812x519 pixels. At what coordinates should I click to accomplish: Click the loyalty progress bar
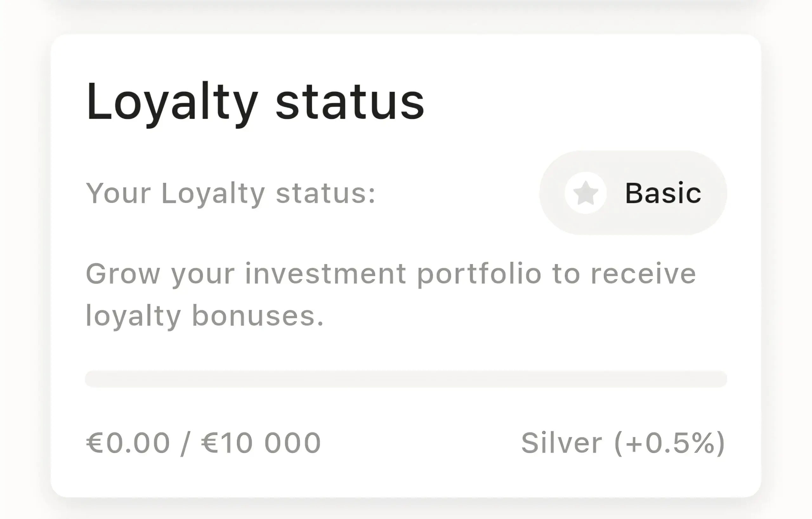click(406, 379)
